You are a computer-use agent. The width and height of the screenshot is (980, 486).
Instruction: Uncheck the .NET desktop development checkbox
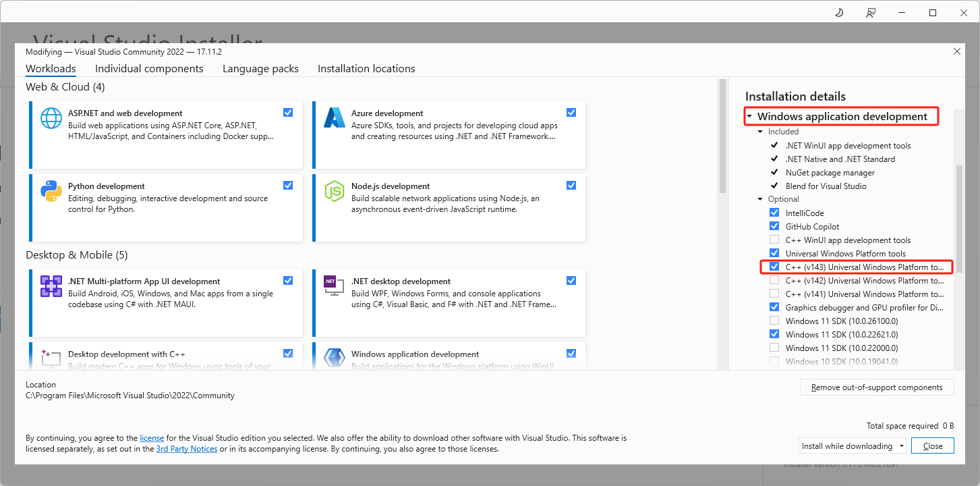click(571, 281)
